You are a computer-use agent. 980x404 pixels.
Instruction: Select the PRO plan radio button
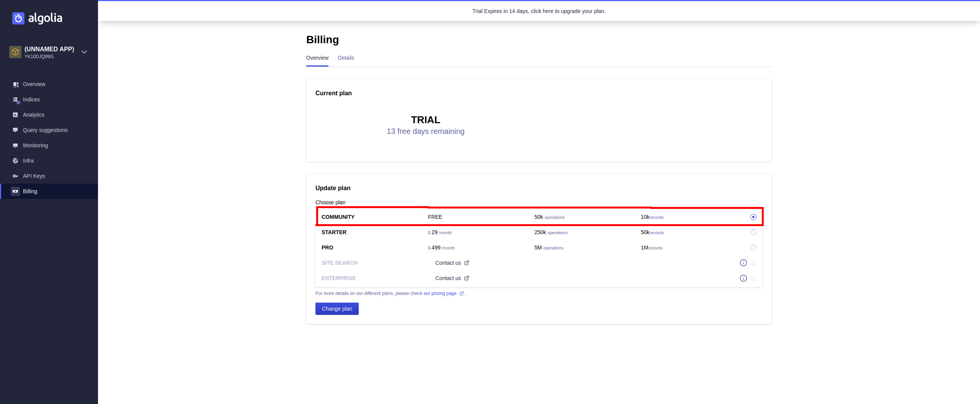click(x=753, y=248)
